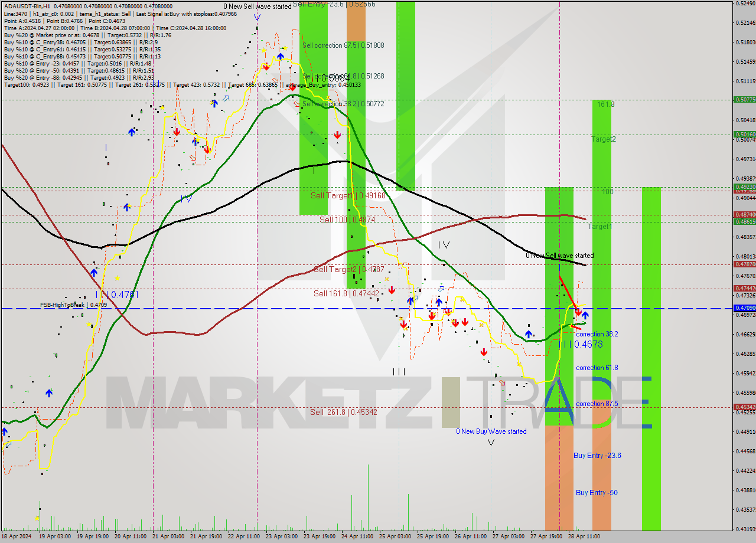Screen dimensions: 756x543
Task: Click the 'Sell 261.8 | 0.45342' label
Action: point(343,412)
